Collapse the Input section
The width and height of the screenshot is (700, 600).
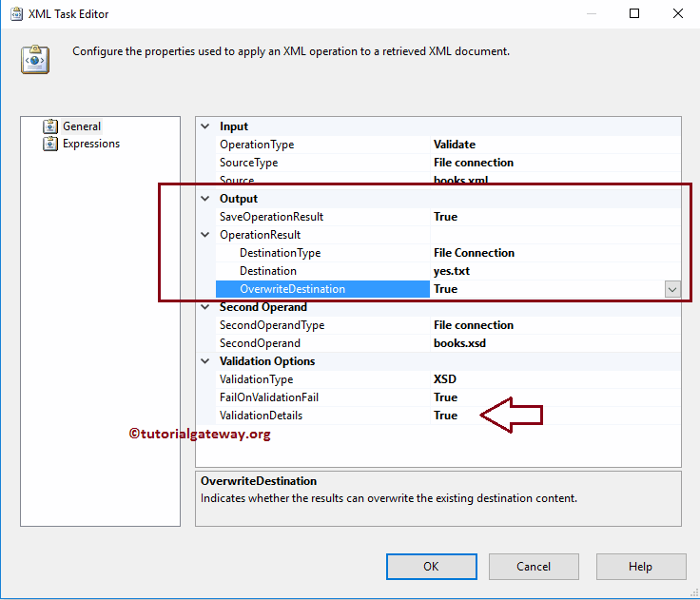tap(205, 126)
